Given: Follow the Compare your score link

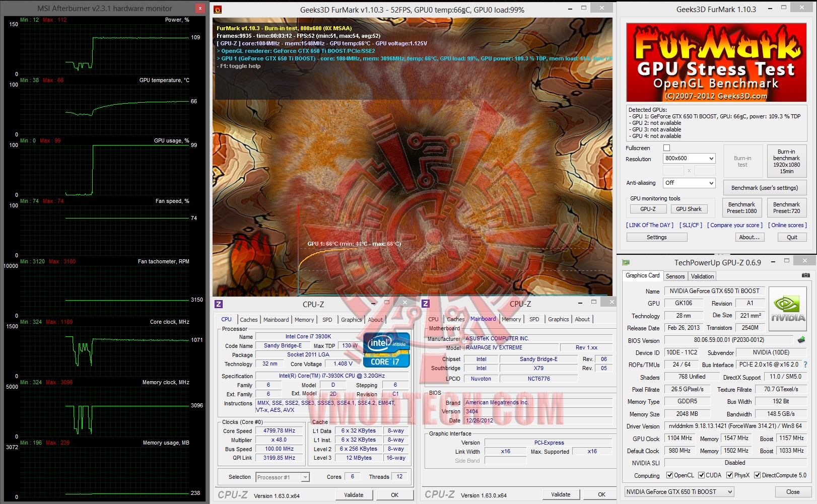Looking at the screenshot, I should tap(735, 225).
